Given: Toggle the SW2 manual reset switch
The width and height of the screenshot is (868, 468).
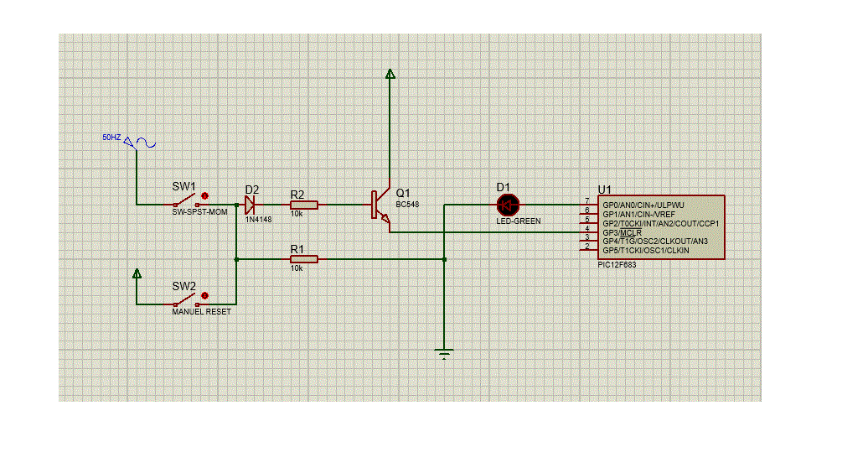Looking at the screenshot, I should 185,301.
